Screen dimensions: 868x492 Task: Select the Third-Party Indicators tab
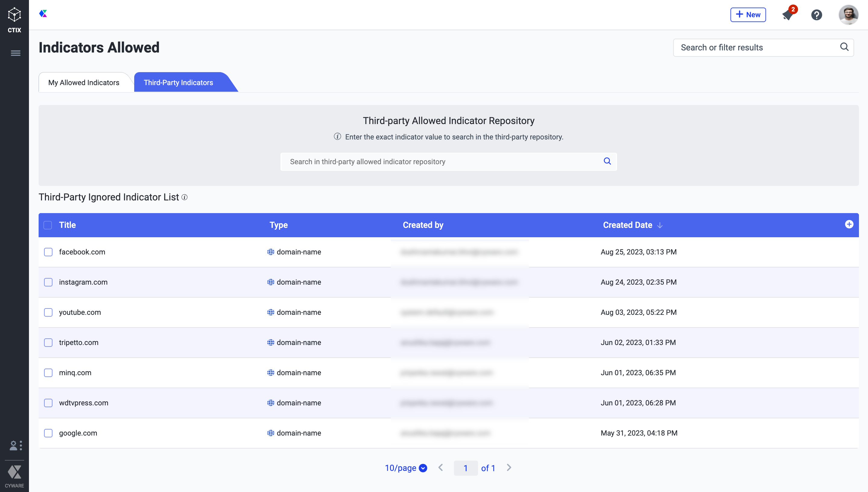[x=178, y=82]
